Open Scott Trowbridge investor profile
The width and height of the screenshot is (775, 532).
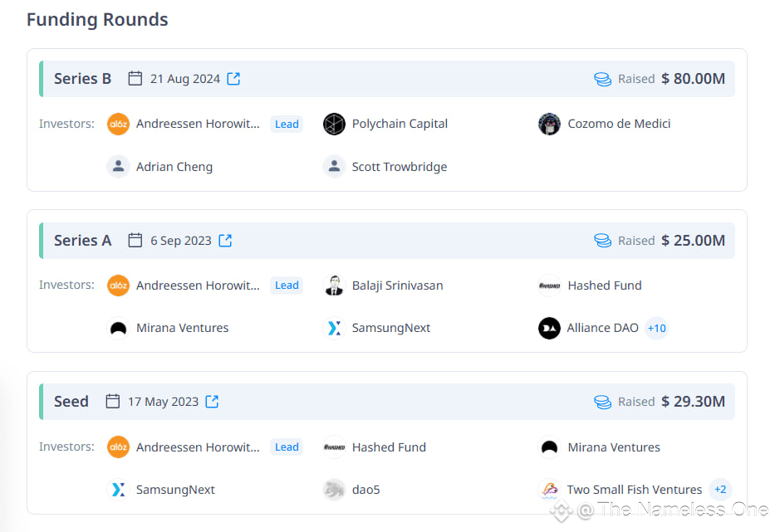click(x=400, y=167)
